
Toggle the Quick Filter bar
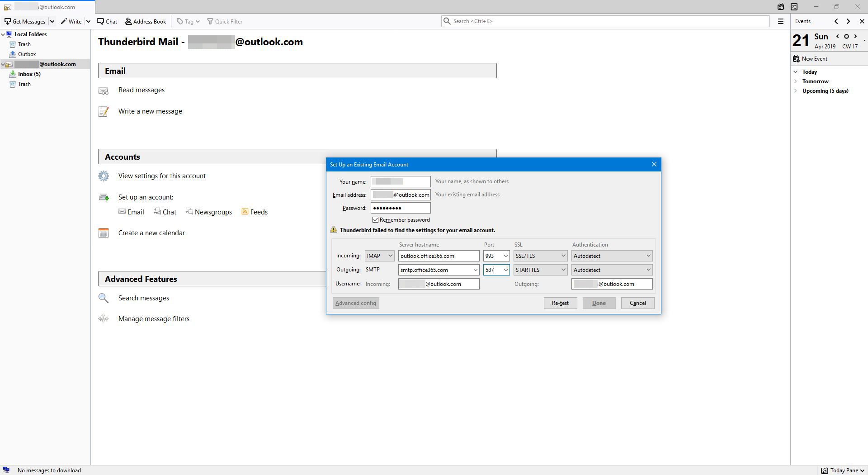(225, 21)
